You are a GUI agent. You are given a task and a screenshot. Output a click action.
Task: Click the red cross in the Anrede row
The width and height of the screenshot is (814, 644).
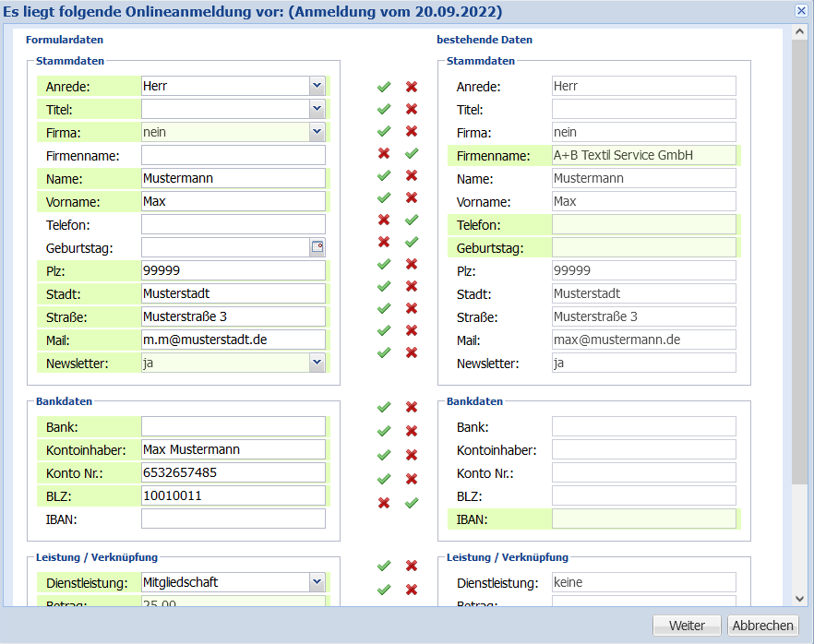click(412, 87)
